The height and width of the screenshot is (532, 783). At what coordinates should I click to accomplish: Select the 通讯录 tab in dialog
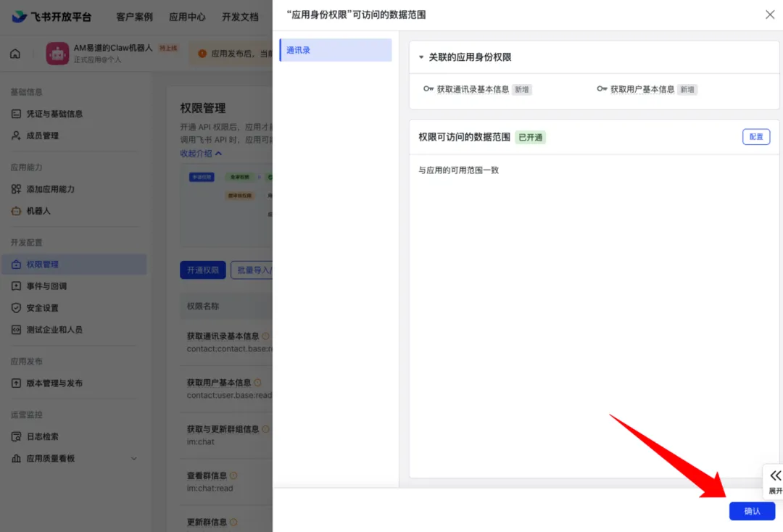[335, 50]
